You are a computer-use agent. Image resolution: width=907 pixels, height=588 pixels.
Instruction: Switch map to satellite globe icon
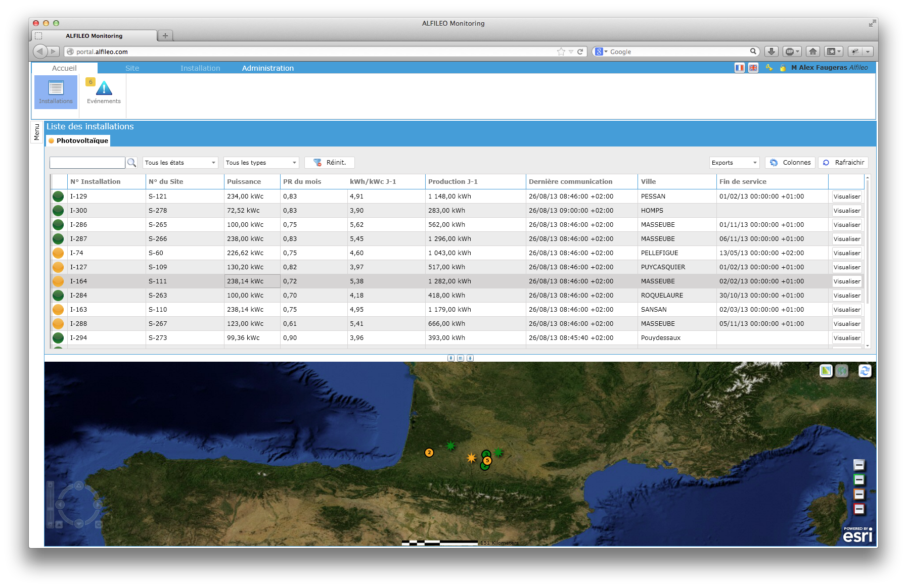click(x=842, y=371)
